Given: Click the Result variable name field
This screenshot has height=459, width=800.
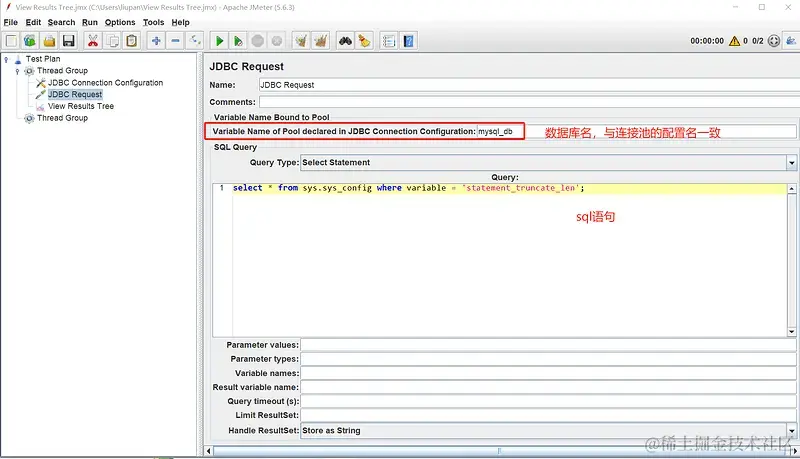Looking at the screenshot, I should 548,387.
